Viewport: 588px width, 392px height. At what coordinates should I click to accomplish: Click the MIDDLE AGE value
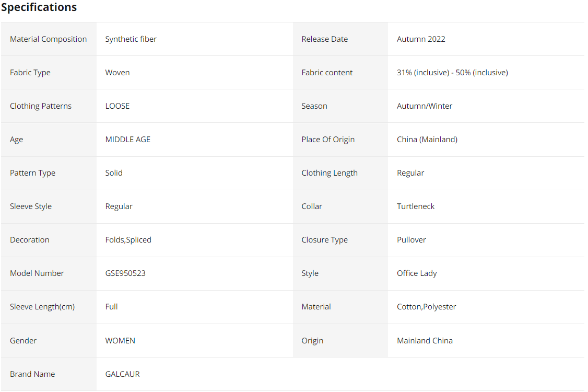point(128,140)
